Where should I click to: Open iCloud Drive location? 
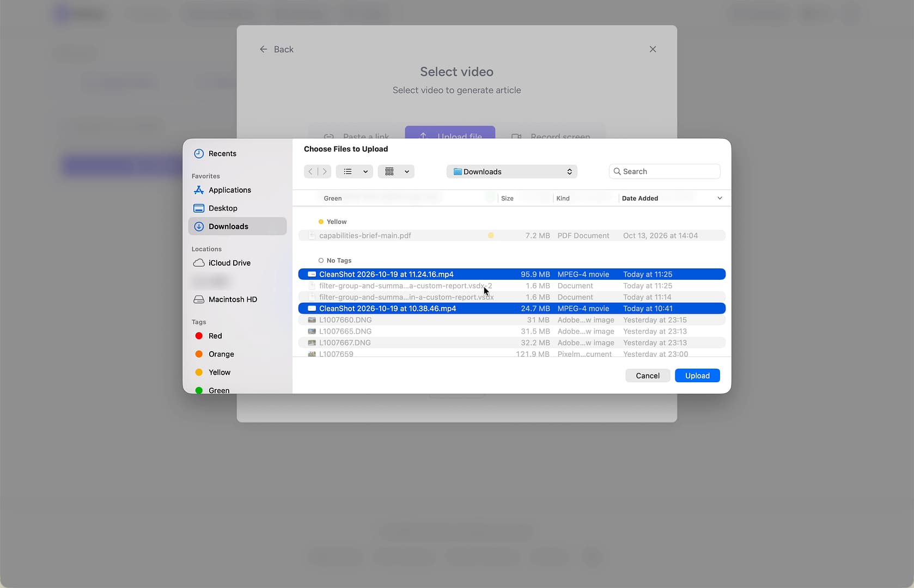229,263
